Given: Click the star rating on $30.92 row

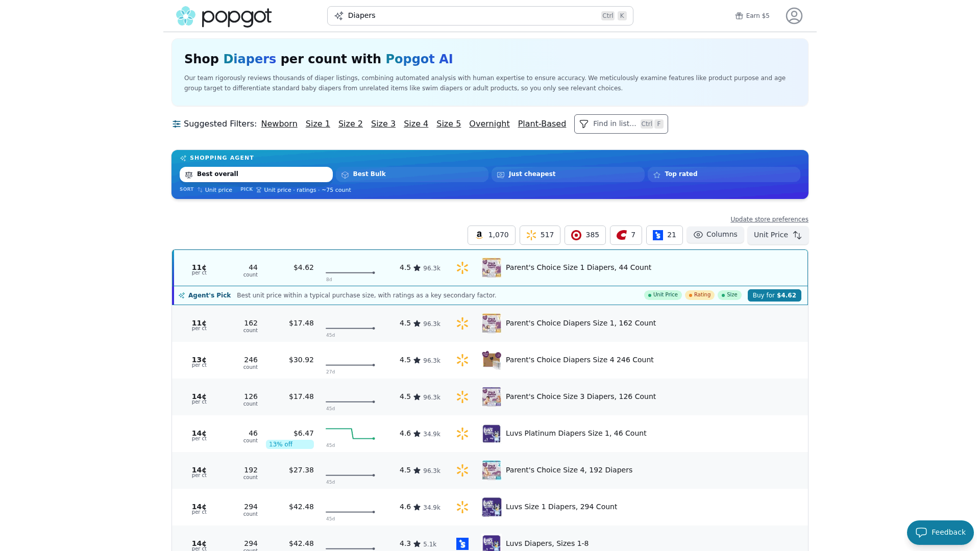Looking at the screenshot, I should 420,360.
